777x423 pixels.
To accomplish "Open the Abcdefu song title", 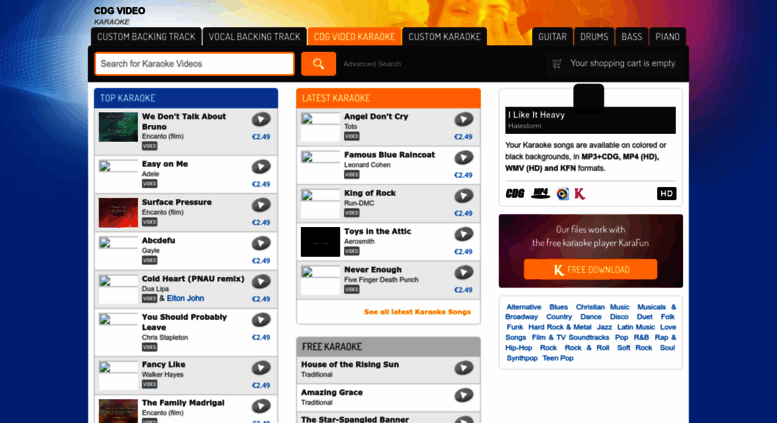I will [159, 241].
